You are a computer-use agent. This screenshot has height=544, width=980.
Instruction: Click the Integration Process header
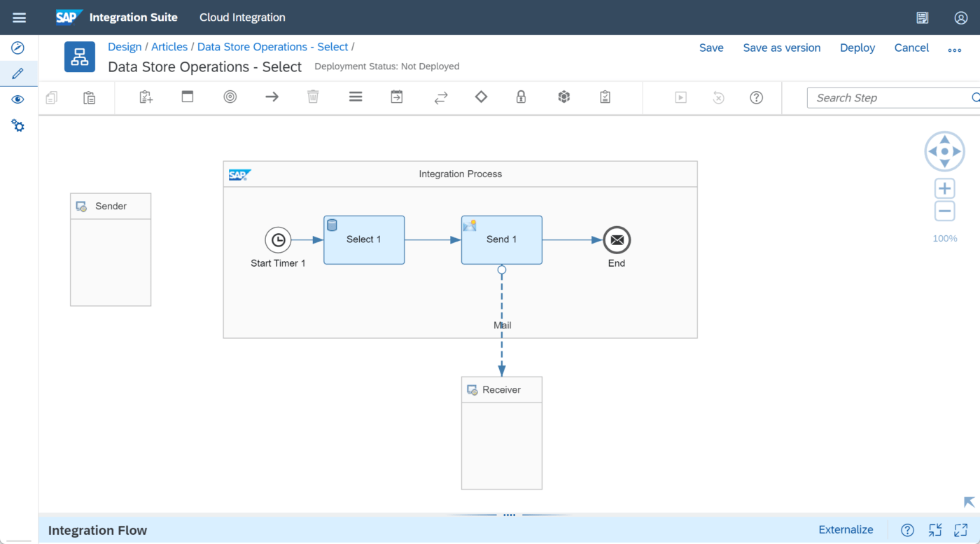[x=460, y=174]
